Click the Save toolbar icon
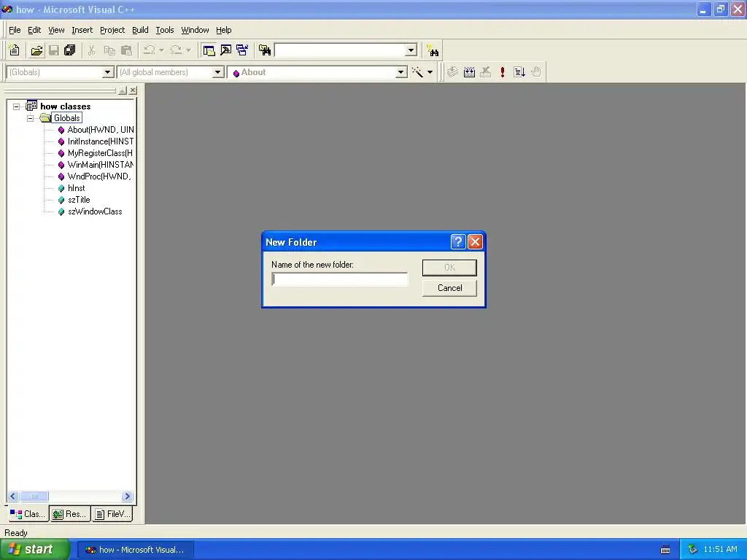 point(54,50)
